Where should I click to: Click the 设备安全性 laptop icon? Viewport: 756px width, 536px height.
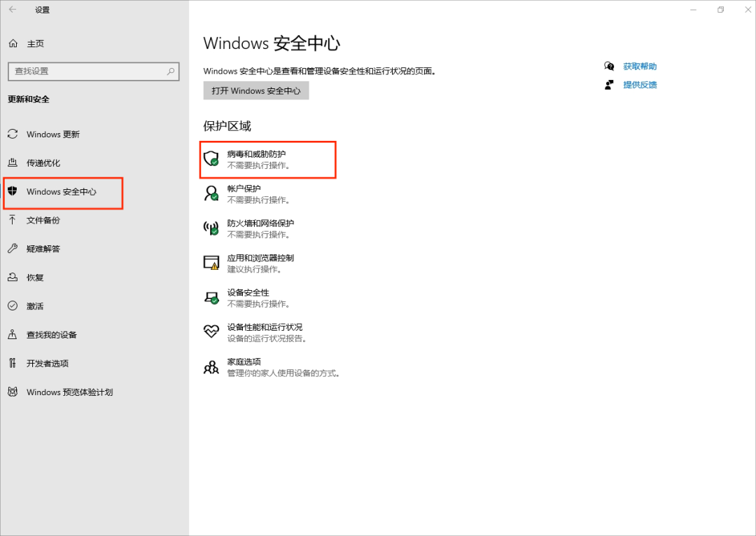click(211, 297)
